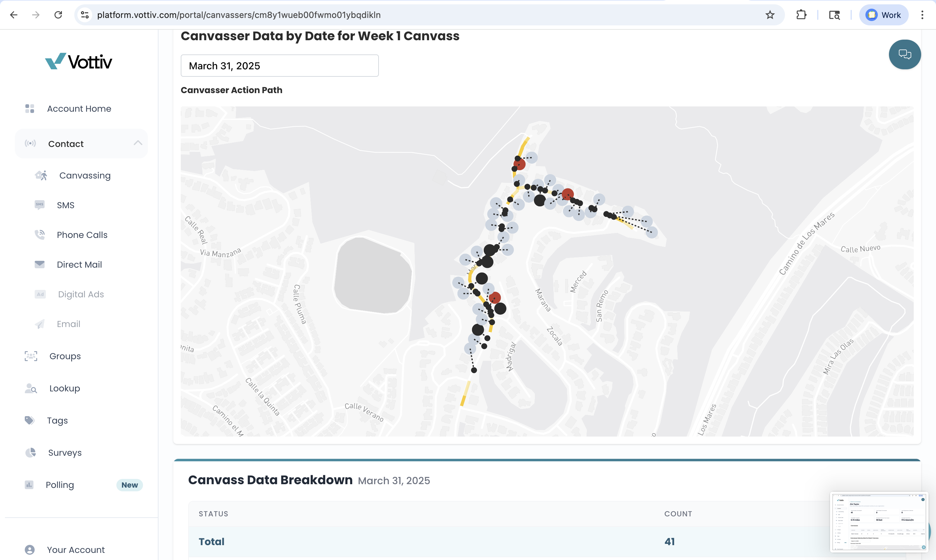Select the Polling menu item

point(59,485)
